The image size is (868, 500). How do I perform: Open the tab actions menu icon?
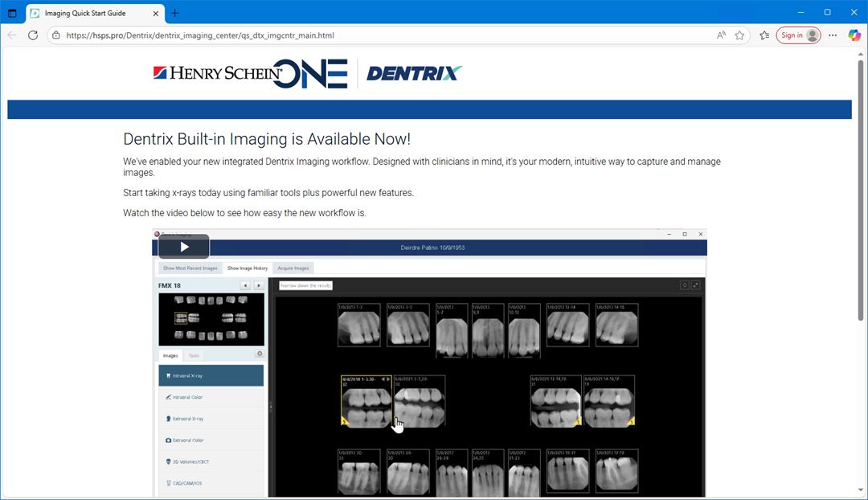point(12,13)
